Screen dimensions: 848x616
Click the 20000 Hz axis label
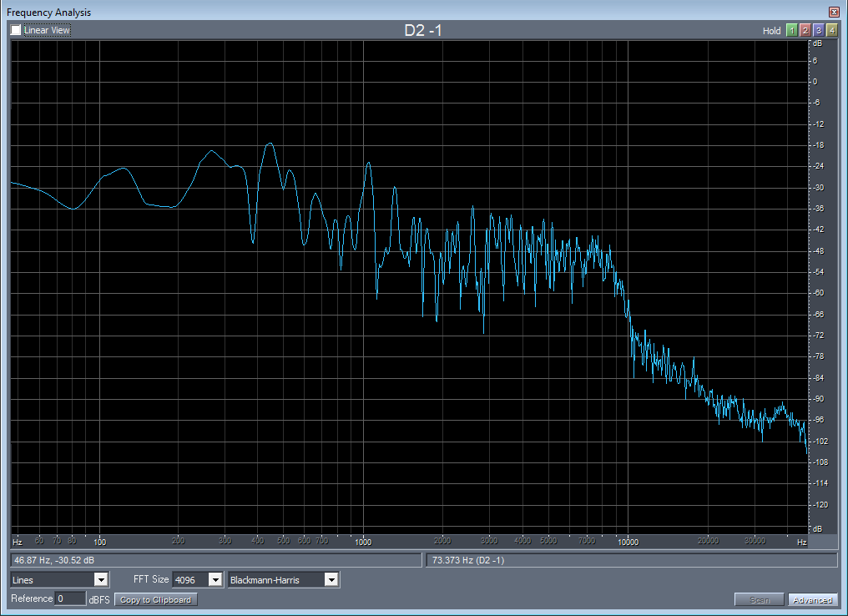(708, 540)
